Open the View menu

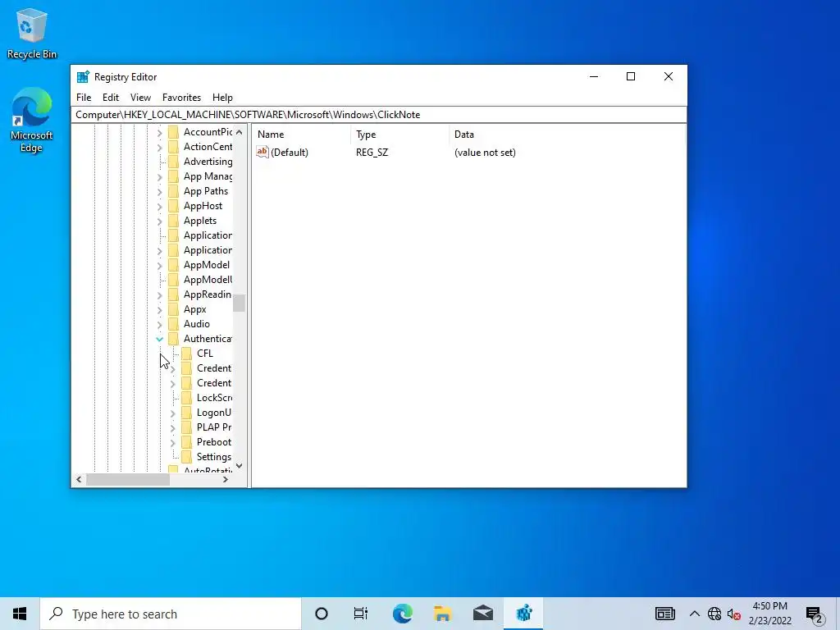140,98
